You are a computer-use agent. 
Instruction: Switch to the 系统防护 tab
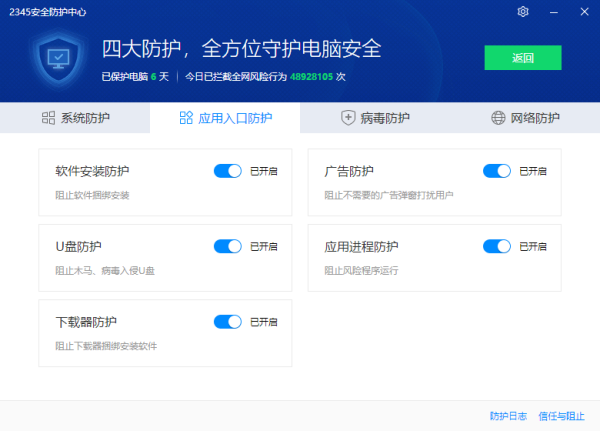coord(75,118)
